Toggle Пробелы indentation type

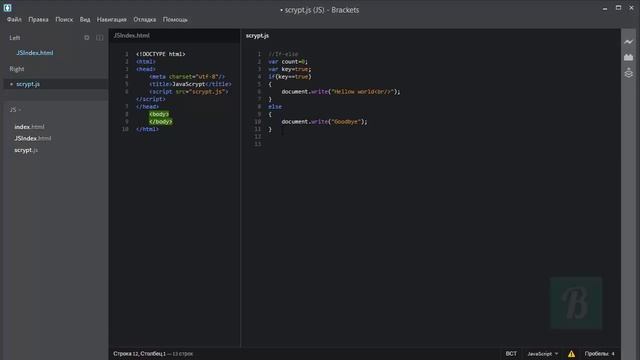coord(597,354)
